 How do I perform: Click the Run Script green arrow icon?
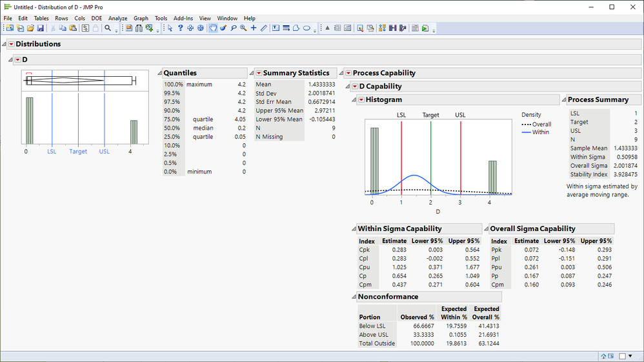426,28
